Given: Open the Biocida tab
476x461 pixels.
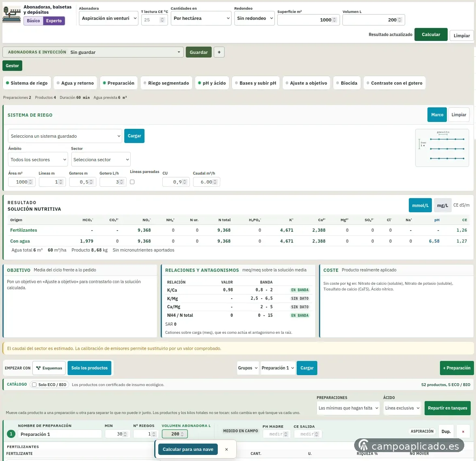Looking at the screenshot, I should (x=346, y=83).
